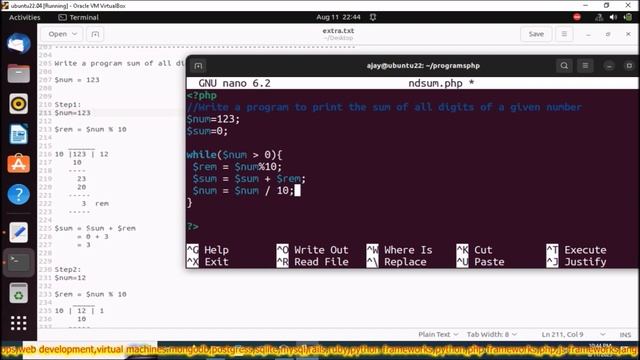
Task: Click new tab icon in terminal header
Action: [x=198, y=66]
